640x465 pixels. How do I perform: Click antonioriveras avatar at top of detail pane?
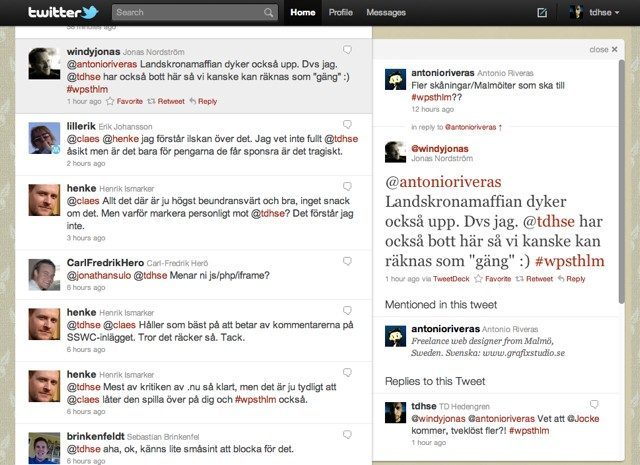coord(396,80)
